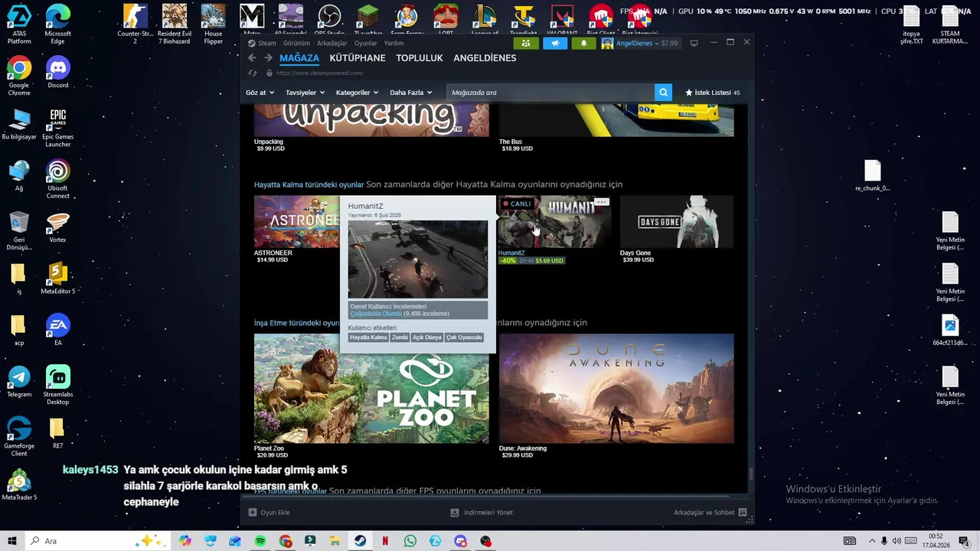
Task: Click the Hayatta Kalma tag in tooltip
Action: tap(368, 337)
